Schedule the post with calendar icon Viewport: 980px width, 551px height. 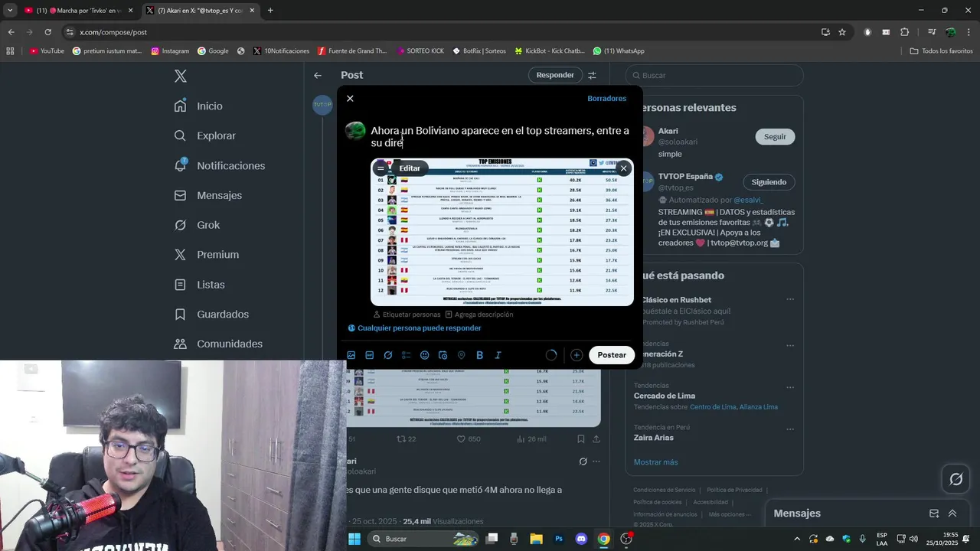click(443, 355)
